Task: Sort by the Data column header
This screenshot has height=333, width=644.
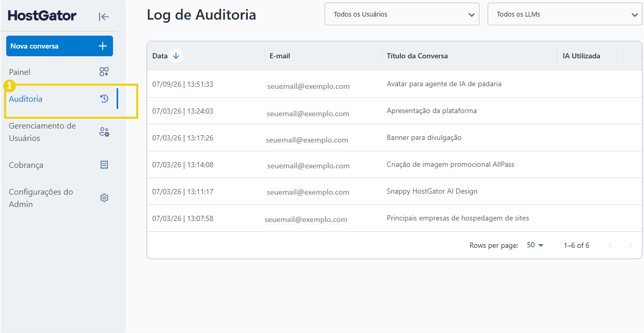Action: click(x=160, y=56)
